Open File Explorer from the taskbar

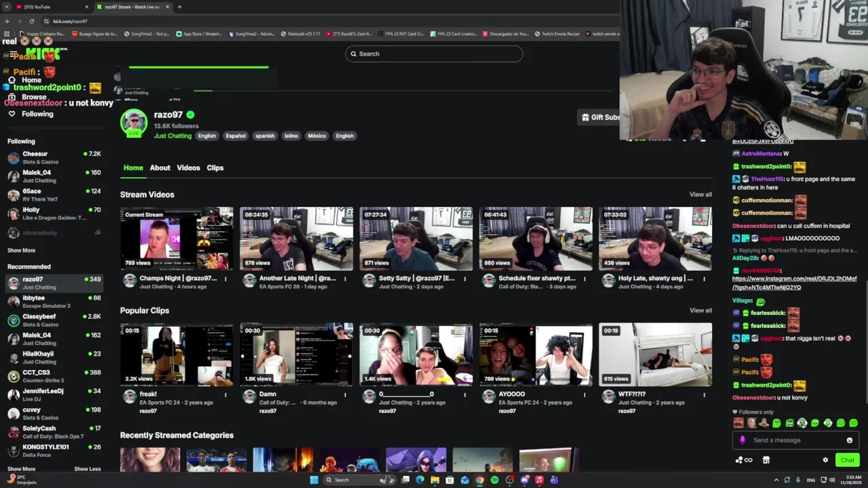(x=435, y=480)
